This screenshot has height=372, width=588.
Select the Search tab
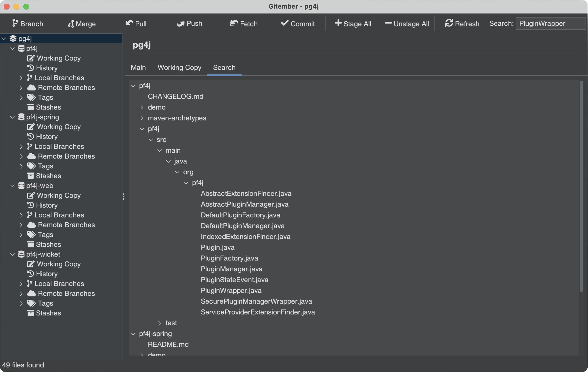tap(224, 67)
